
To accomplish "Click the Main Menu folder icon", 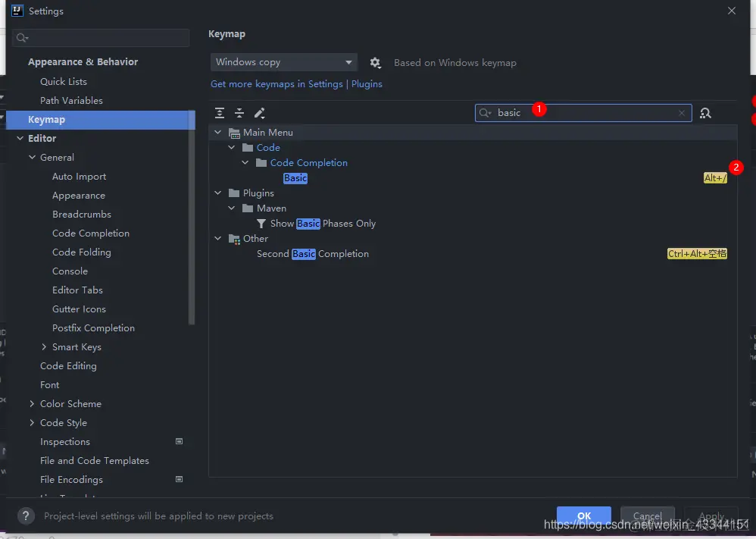I will pyautogui.click(x=234, y=133).
